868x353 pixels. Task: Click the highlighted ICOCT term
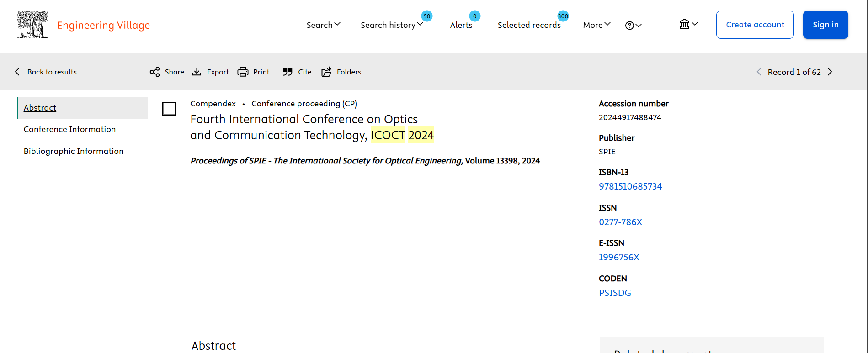(388, 135)
